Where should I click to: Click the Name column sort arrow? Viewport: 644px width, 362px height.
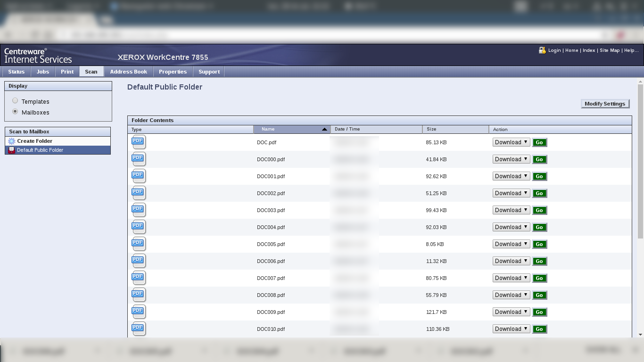tap(324, 129)
